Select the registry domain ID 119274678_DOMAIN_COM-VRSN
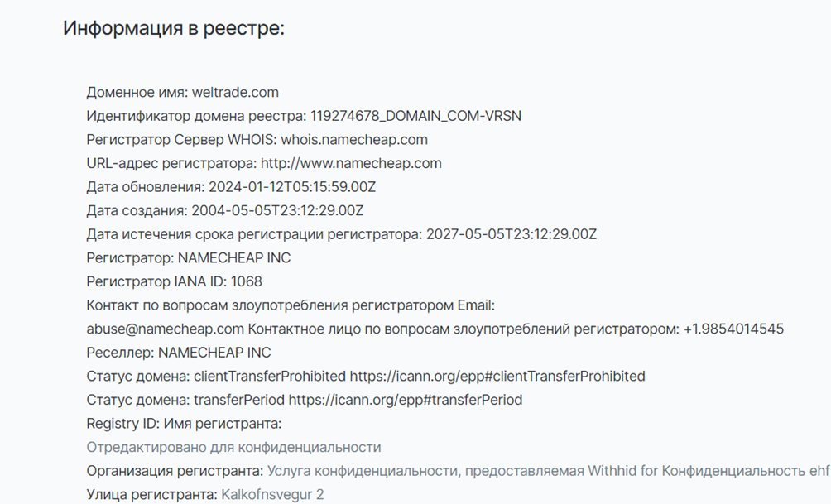 pyautogui.click(x=415, y=116)
